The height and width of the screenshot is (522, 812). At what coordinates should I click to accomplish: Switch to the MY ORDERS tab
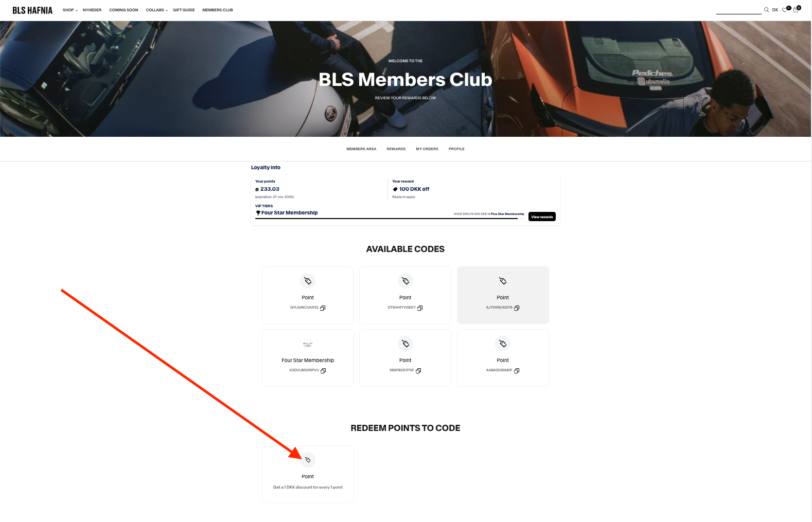click(x=427, y=149)
